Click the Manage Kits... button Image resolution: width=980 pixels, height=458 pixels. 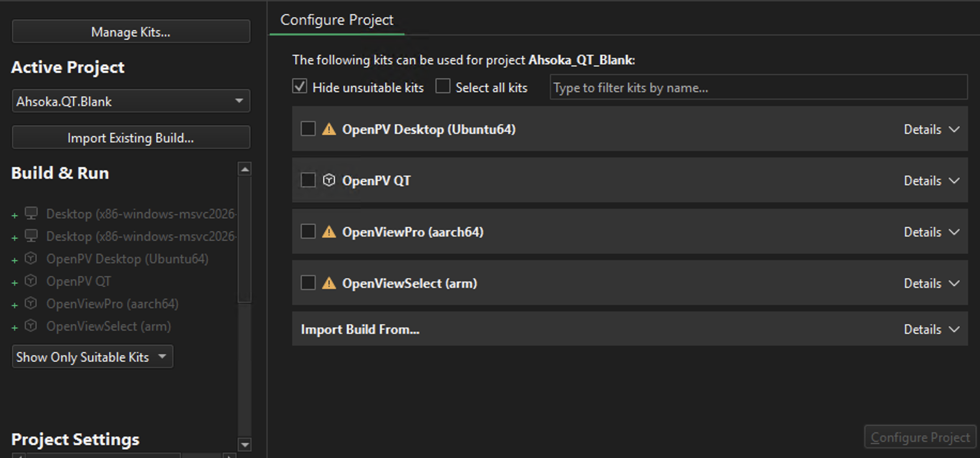131,32
